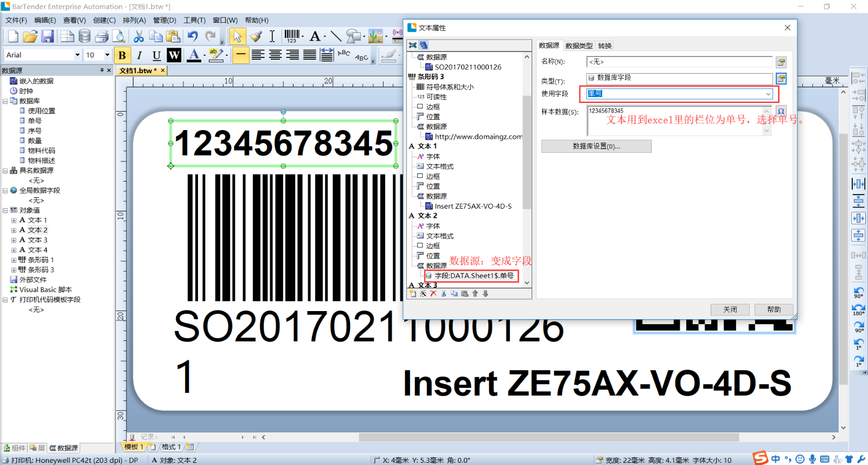Screen dimensions: 868x465
Task: Open the 使用字段 field dropdown
Action: [768, 94]
